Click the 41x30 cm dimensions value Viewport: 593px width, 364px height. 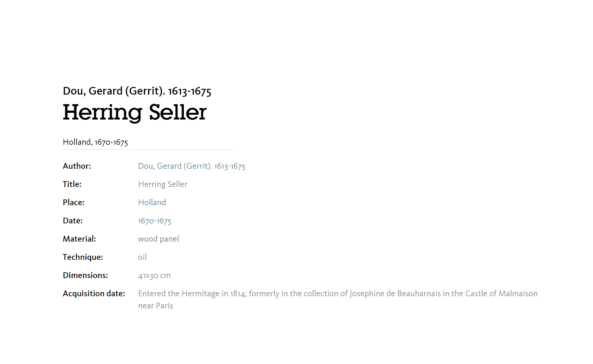click(154, 275)
